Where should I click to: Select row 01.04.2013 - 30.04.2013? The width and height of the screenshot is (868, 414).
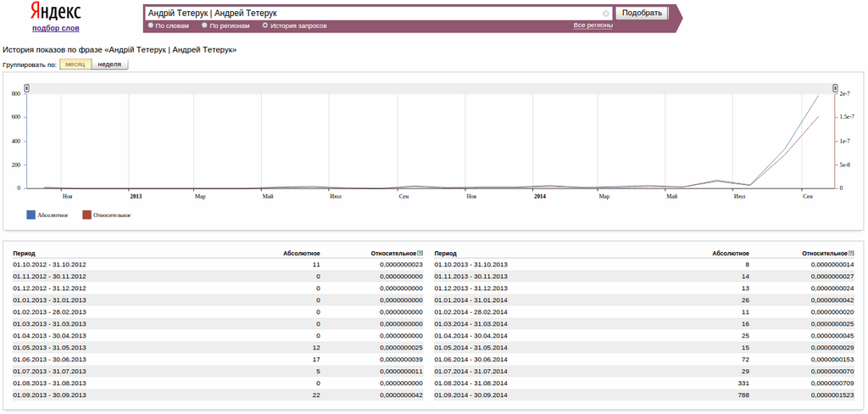(218, 336)
